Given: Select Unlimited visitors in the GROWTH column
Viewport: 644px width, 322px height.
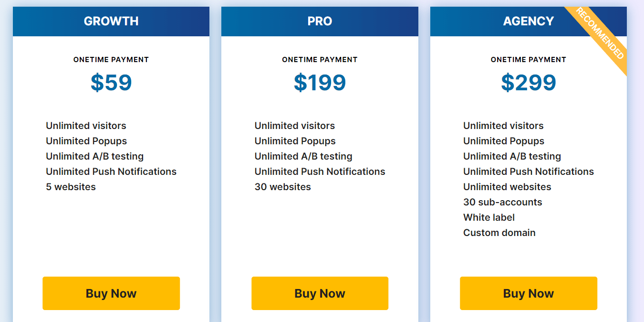Looking at the screenshot, I should click(86, 126).
